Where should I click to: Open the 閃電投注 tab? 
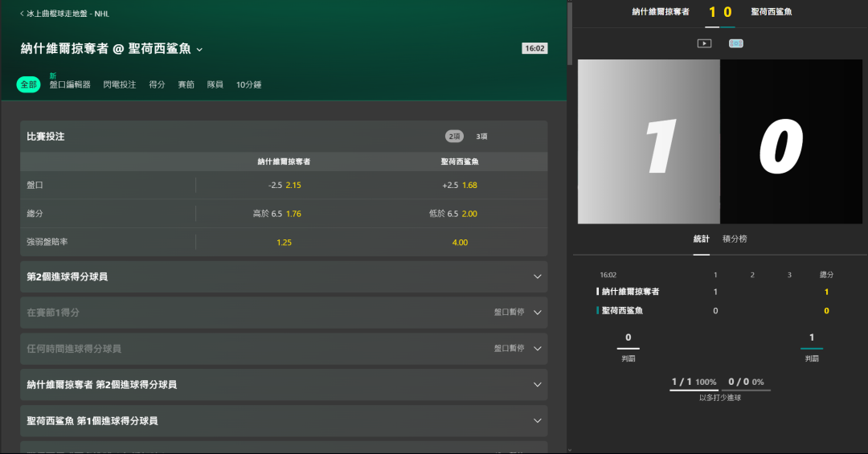pyautogui.click(x=119, y=84)
